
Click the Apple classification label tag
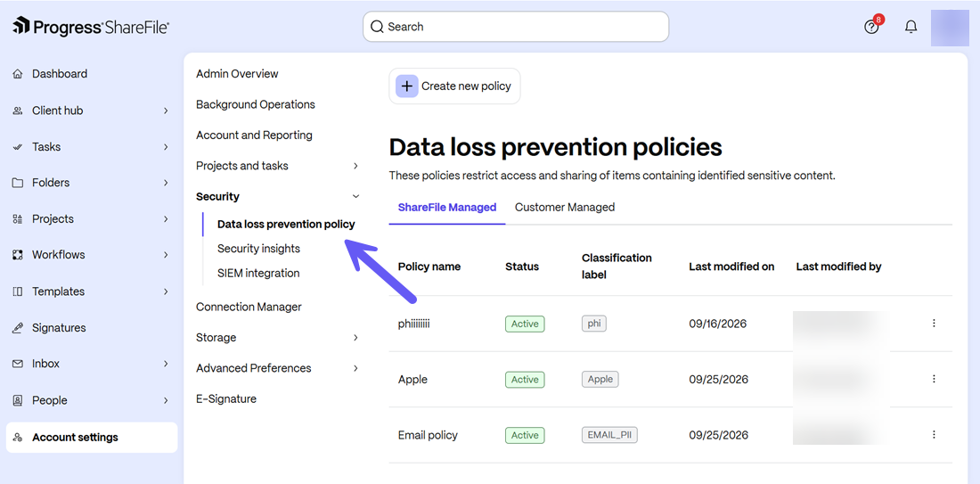600,379
